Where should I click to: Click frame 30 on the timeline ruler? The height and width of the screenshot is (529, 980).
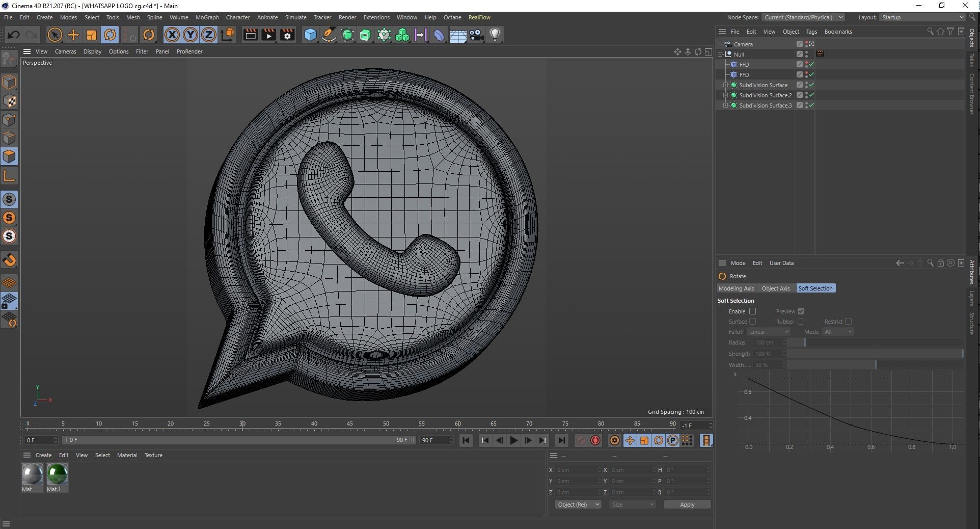click(242, 425)
